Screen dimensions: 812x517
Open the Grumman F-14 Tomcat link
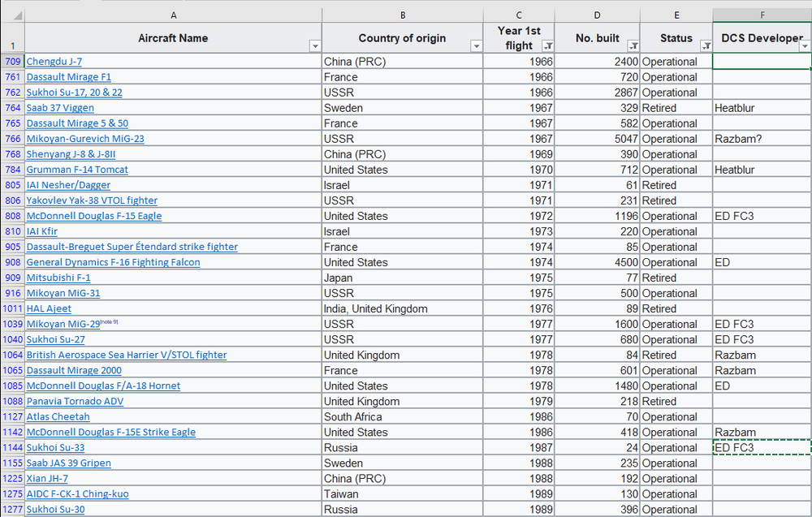pos(77,170)
